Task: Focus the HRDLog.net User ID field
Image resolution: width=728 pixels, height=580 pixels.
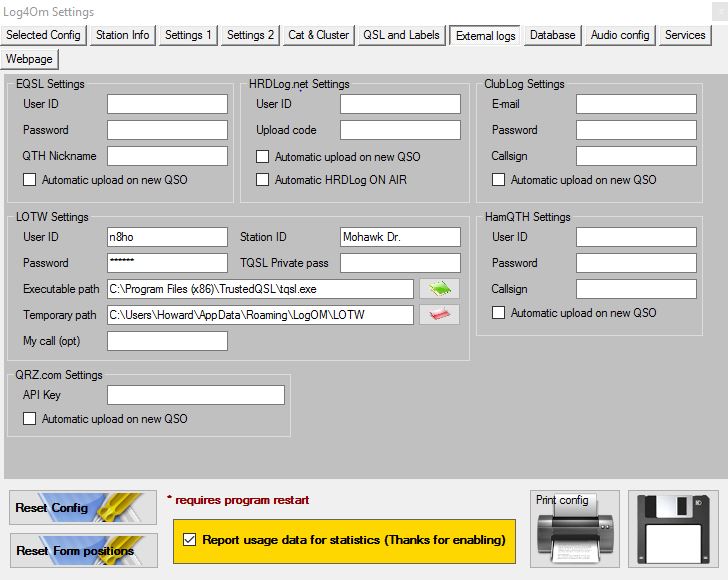Action: tap(400, 104)
